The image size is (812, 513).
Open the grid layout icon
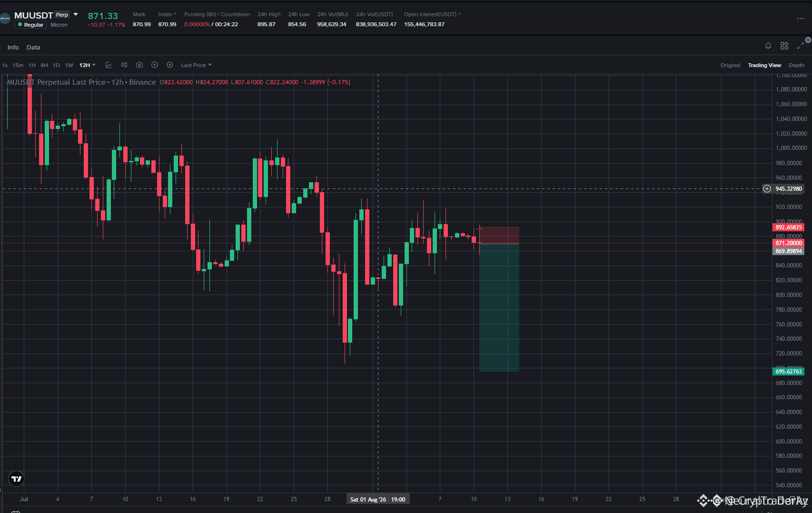coord(784,46)
